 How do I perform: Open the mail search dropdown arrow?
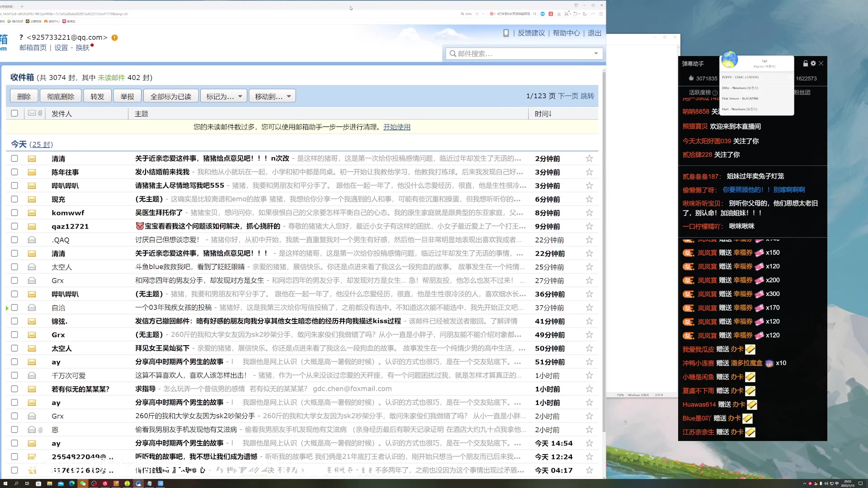point(596,53)
